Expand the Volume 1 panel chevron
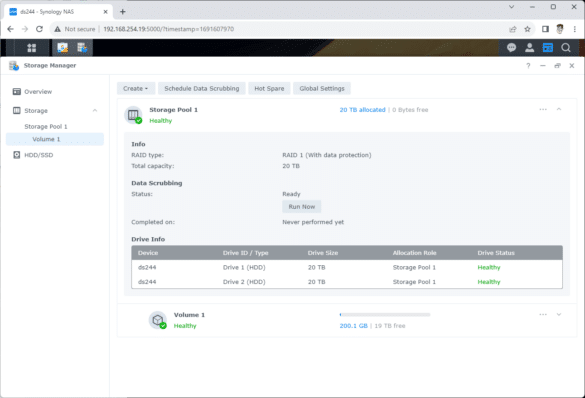 coord(559,314)
